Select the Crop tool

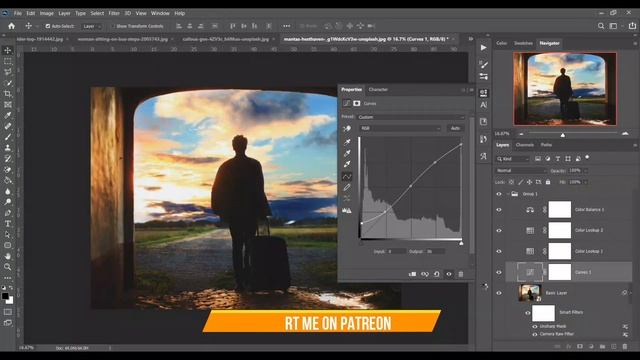tap(8, 94)
